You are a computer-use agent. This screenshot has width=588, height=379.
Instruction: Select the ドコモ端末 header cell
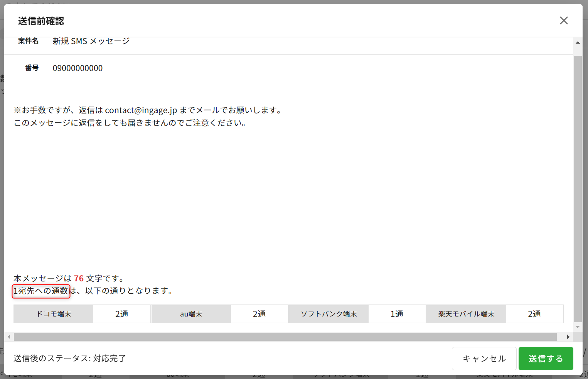[x=54, y=314]
